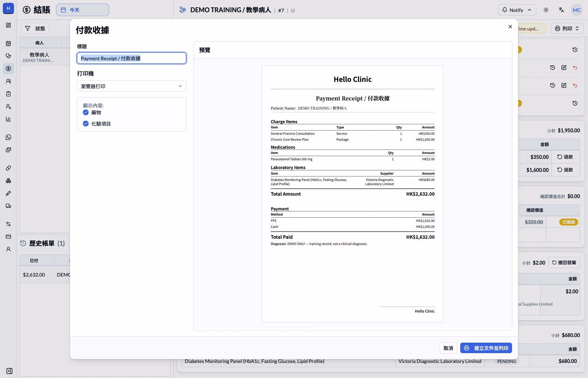Toggle the light theme sun icon

(546, 10)
